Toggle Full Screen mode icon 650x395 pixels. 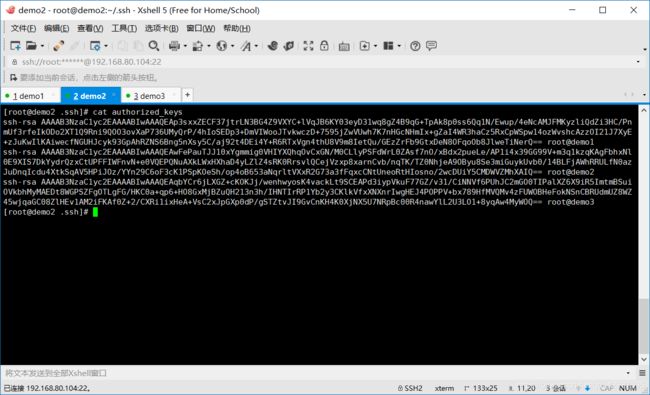[308, 46]
